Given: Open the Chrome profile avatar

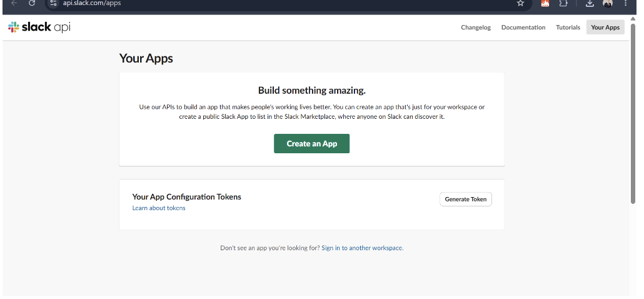Looking at the screenshot, I should pyautogui.click(x=608, y=3).
